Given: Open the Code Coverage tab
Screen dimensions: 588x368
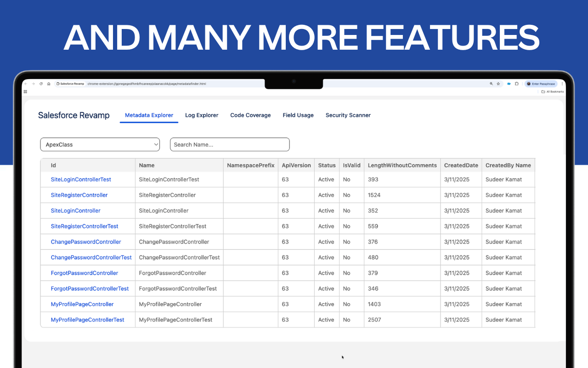Looking at the screenshot, I should [x=250, y=115].
